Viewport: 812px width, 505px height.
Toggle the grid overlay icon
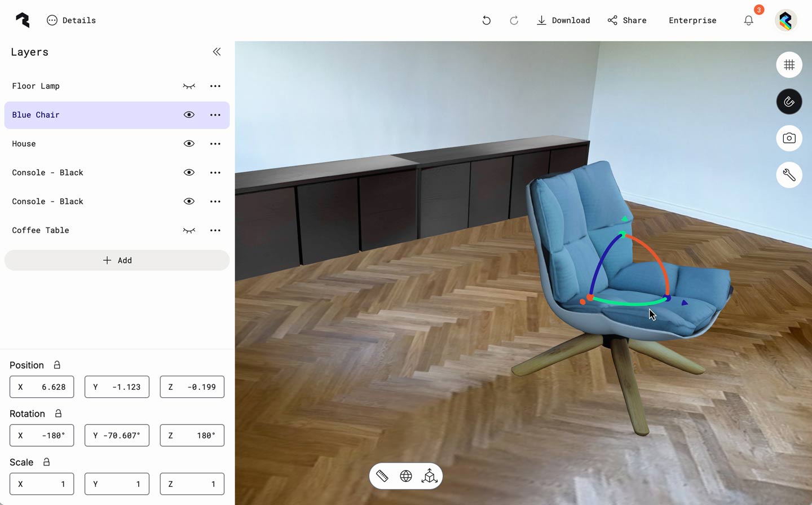(789, 64)
